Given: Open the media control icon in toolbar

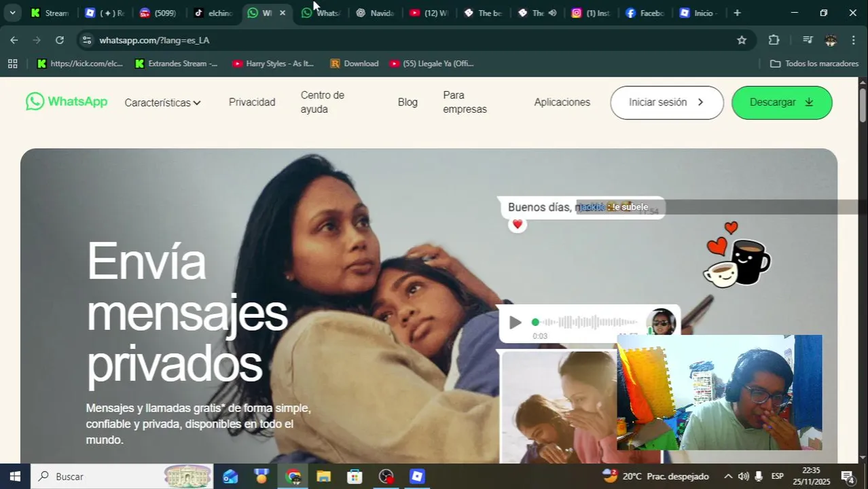Looking at the screenshot, I should (x=808, y=40).
